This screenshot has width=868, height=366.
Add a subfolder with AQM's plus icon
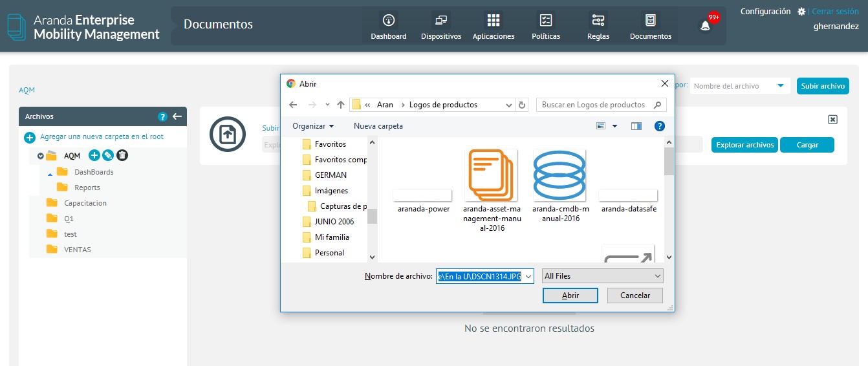[x=94, y=155]
